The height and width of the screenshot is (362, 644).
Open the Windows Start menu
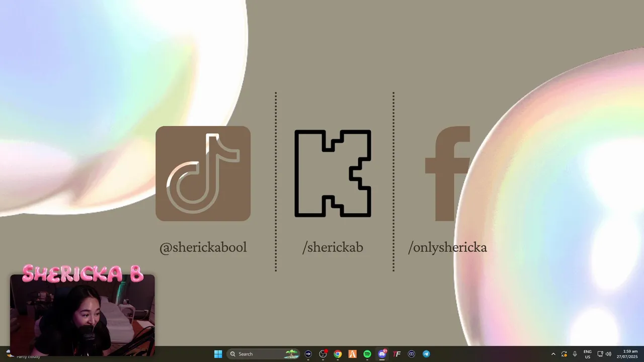(x=218, y=354)
